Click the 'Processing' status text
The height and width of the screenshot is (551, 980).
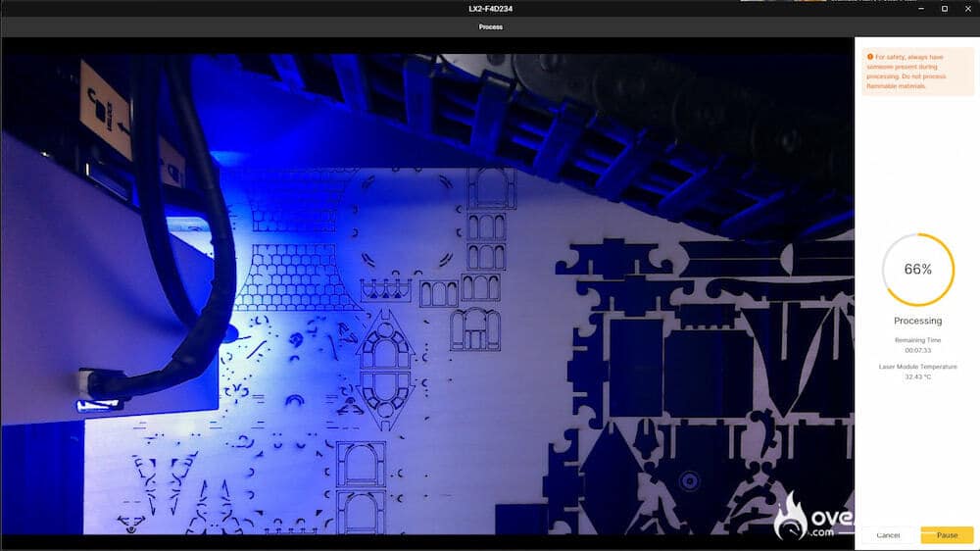pos(917,321)
